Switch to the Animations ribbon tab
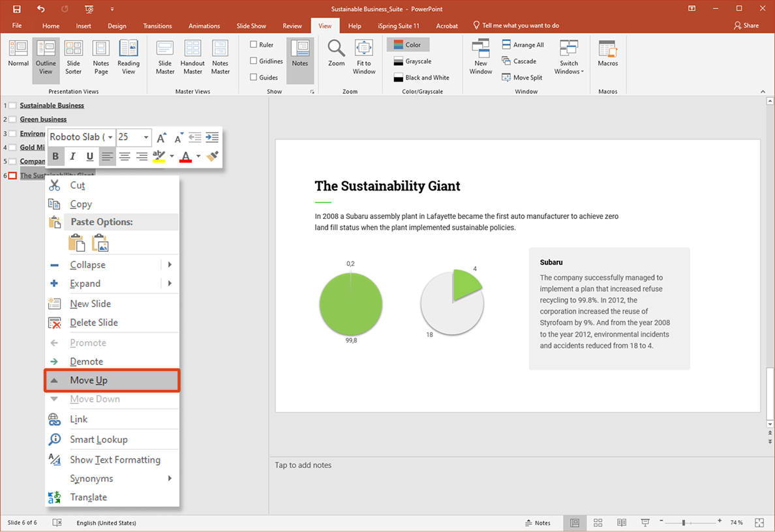The image size is (775, 532). (x=204, y=25)
